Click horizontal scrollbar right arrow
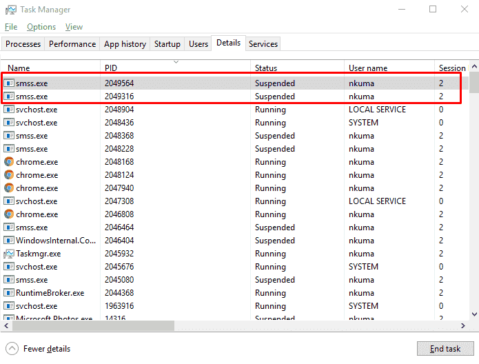This screenshot has width=479, height=364. coord(463,326)
